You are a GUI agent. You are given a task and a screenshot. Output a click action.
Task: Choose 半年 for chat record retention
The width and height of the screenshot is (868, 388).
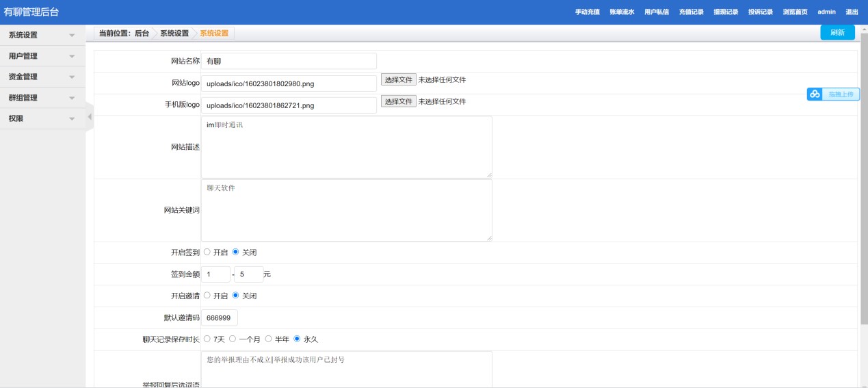coord(269,339)
